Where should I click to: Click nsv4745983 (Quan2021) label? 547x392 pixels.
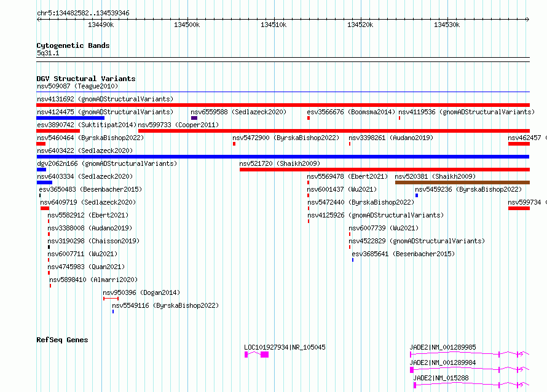[x=86, y=267]
